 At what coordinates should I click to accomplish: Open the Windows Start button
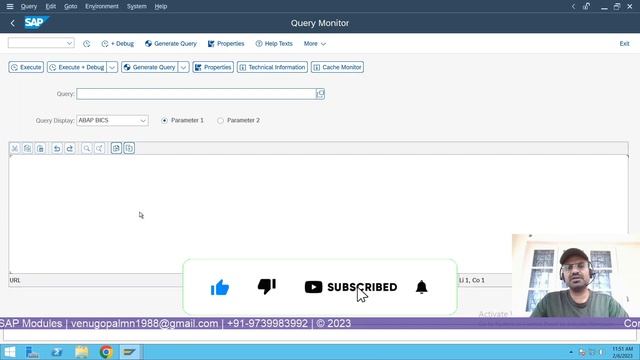click(x=9, y=352)
